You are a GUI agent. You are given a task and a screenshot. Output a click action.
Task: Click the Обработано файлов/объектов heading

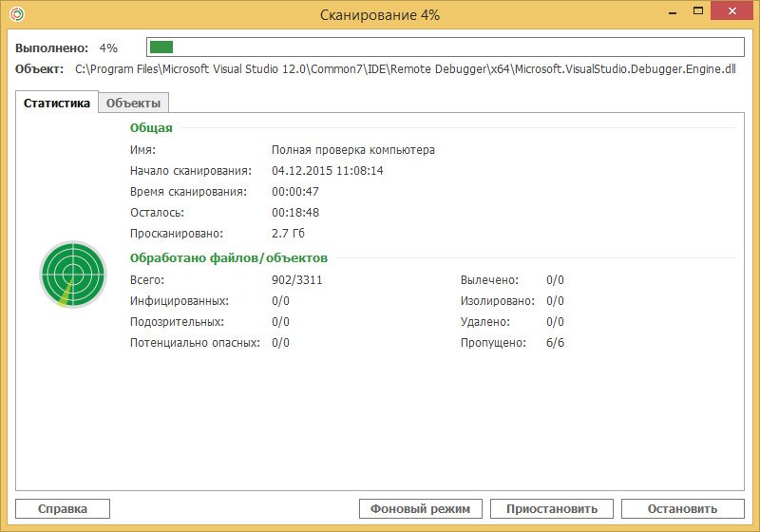click(229, 258)
